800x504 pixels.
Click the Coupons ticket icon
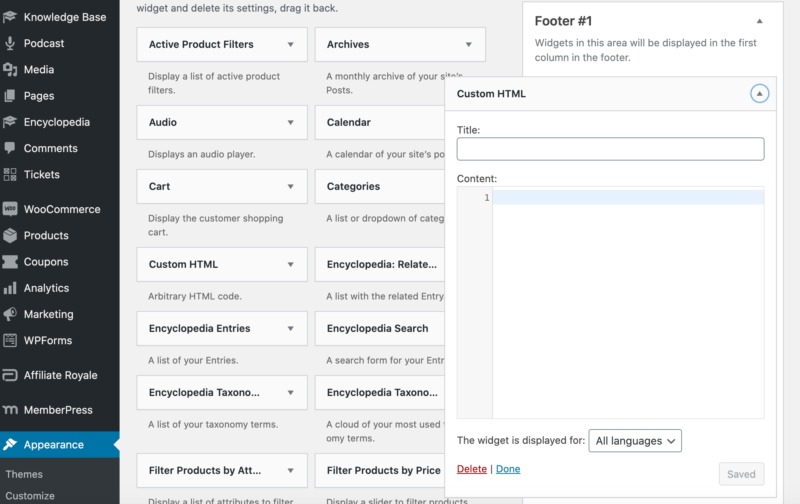pyautogui.click(x=10, y=262)
